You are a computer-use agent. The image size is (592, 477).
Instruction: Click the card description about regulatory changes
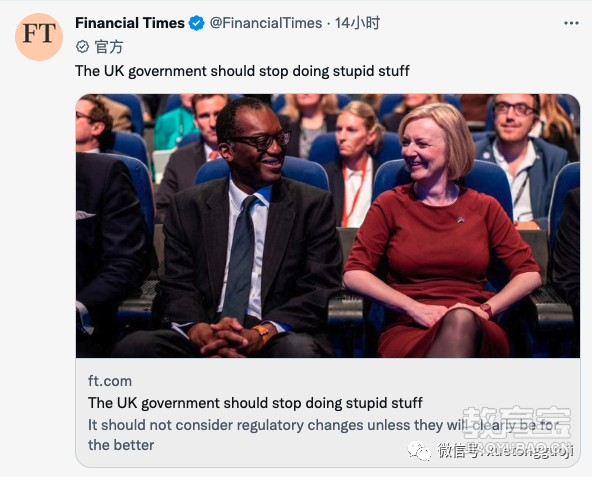pos(323,435)
